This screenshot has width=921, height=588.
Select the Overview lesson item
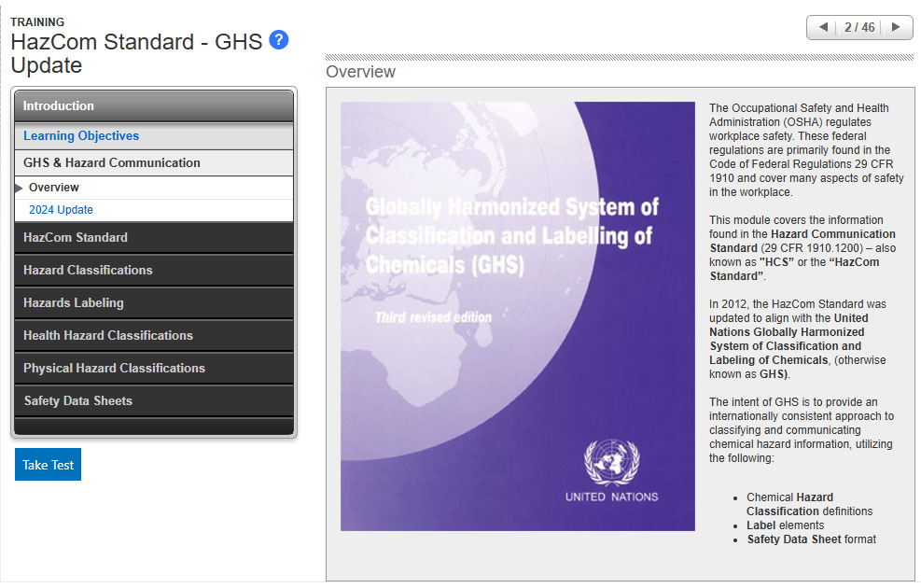tap(54, 188)
